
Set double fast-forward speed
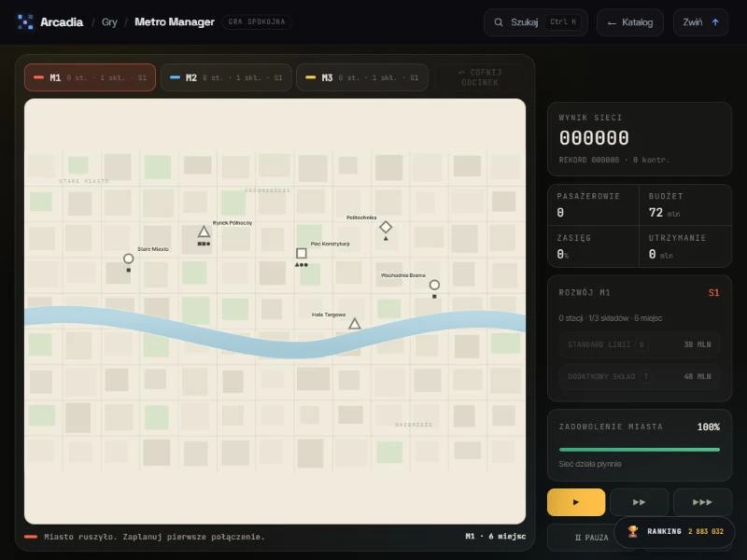coord(639,502)
